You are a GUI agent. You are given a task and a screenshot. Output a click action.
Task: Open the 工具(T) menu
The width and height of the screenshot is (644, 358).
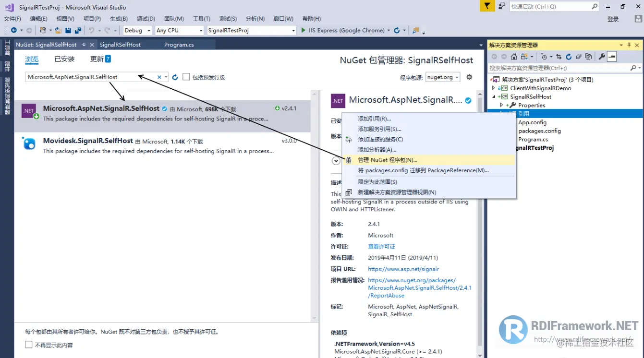202,19
